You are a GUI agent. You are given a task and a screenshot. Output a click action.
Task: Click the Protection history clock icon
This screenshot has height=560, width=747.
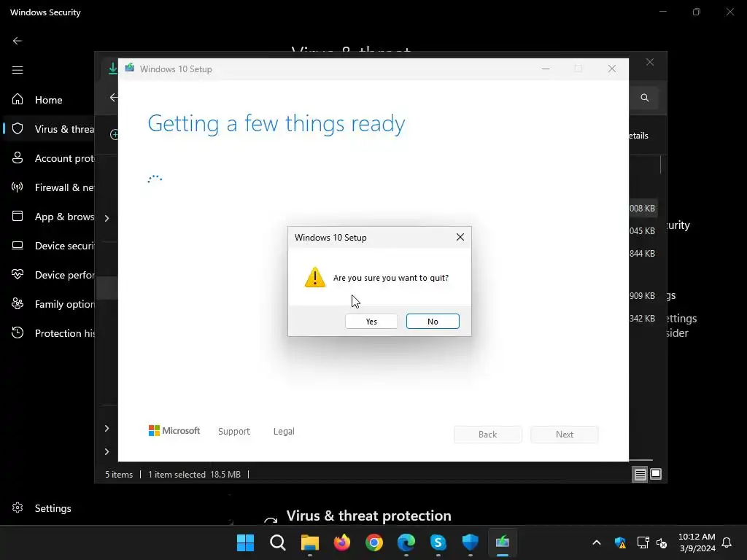click(x=18, y=332)
